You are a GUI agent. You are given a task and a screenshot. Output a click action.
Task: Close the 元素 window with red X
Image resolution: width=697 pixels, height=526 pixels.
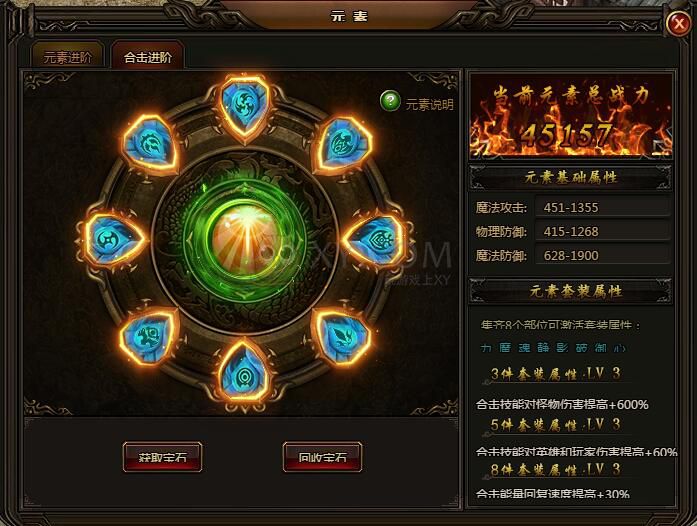click(678, 22)
